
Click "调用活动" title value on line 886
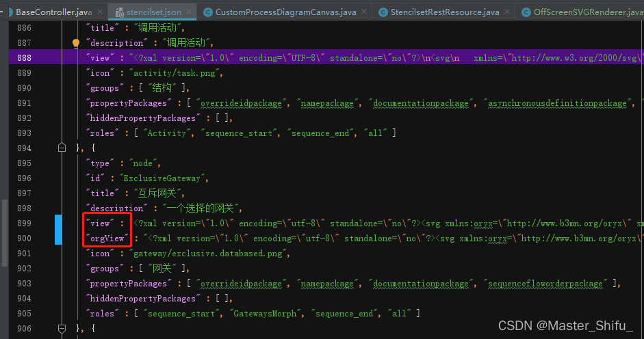coord(157,28)
